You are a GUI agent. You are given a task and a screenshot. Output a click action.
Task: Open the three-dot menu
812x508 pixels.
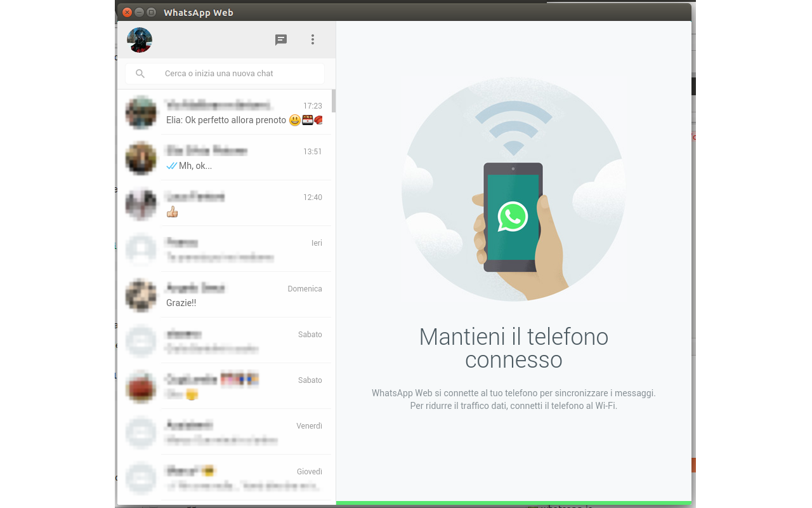pyautogui.click(x=312, y=40)
